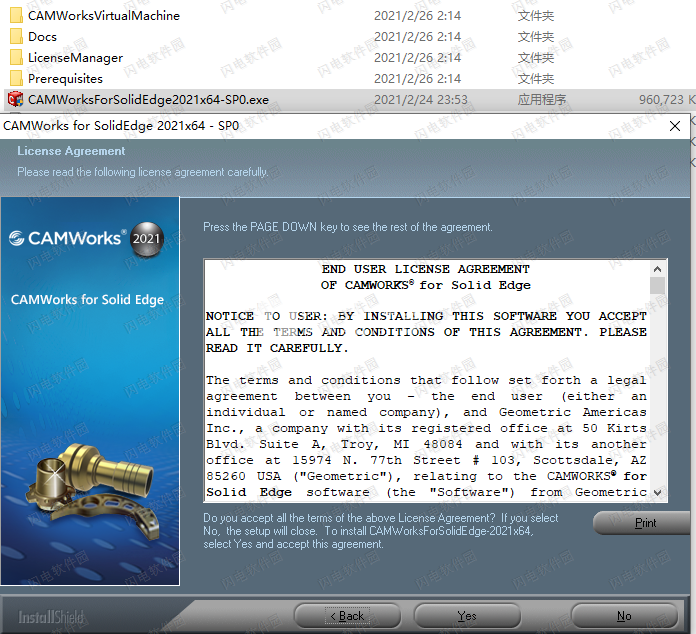
Task: Click 文件夹 type cell in Docs row
Action: (x=536, y=37)
